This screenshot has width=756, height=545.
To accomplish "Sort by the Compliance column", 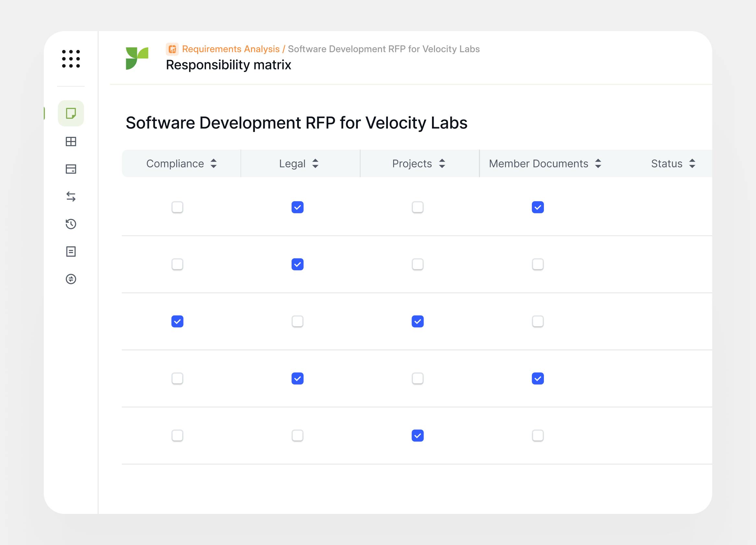I will click(214, 164).
